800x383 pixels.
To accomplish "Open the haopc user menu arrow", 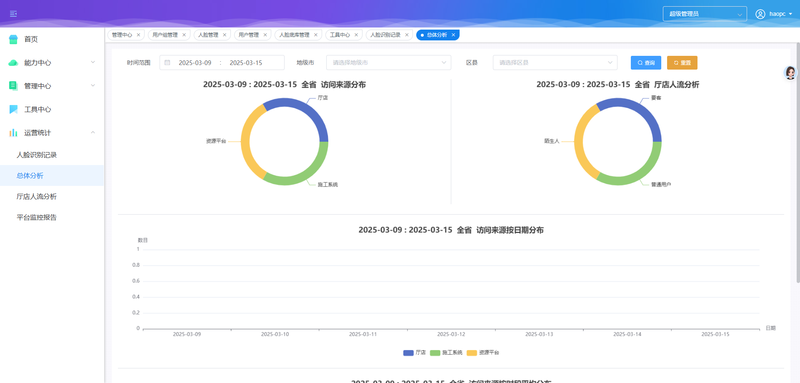I will coord(790,14).
